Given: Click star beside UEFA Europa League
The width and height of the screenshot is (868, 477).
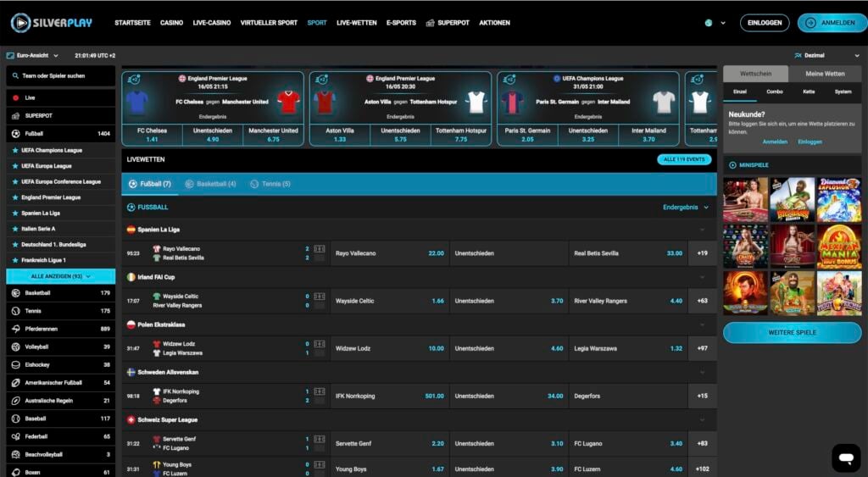Looking at the screenshot, I should pos(15,166).
